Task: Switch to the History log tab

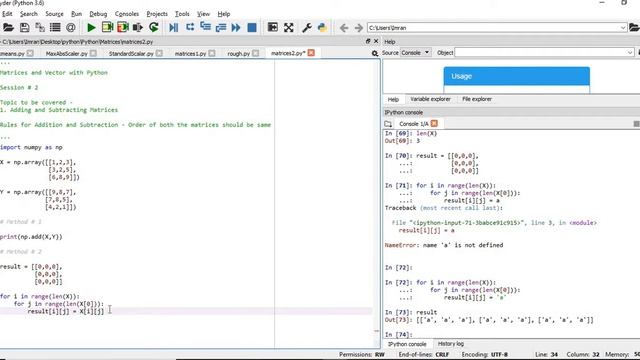Action: [x=451, y=344]
